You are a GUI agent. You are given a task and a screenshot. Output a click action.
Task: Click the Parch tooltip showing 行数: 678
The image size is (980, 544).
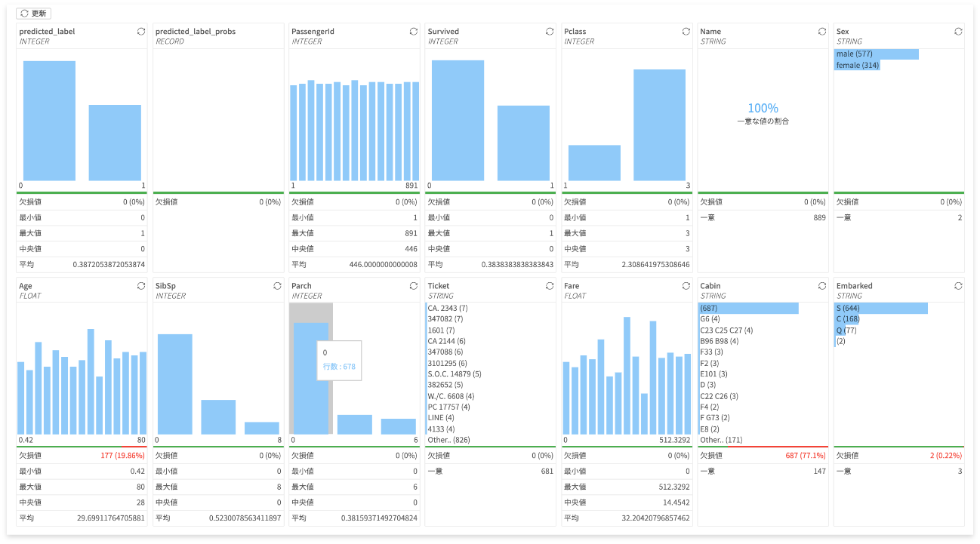339,360
